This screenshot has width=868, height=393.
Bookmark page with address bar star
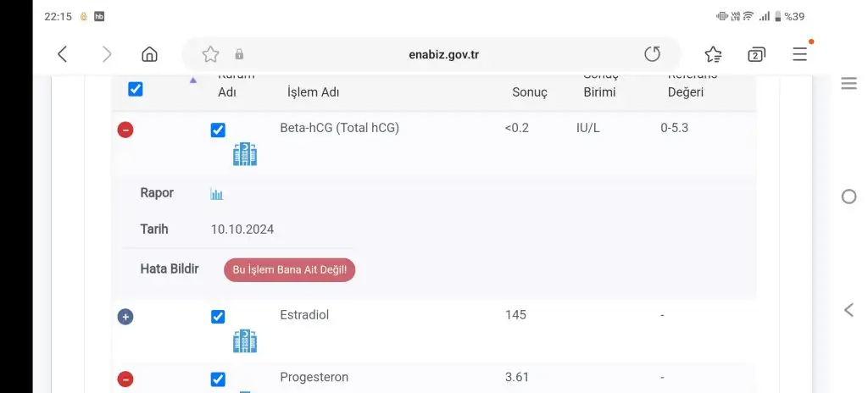coord(210,54)
